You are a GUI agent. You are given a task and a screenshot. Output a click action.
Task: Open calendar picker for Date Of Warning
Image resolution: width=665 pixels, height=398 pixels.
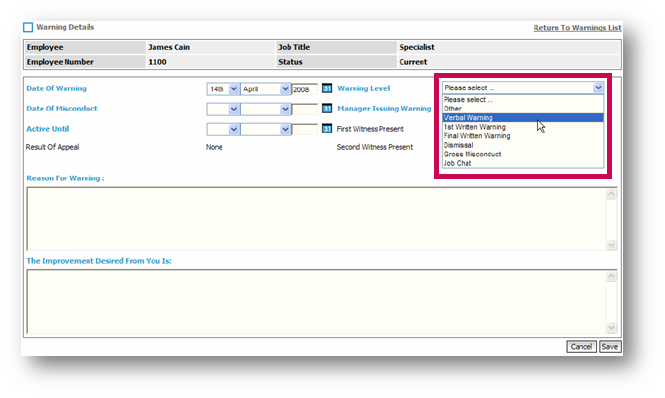(x=327, y=88)
